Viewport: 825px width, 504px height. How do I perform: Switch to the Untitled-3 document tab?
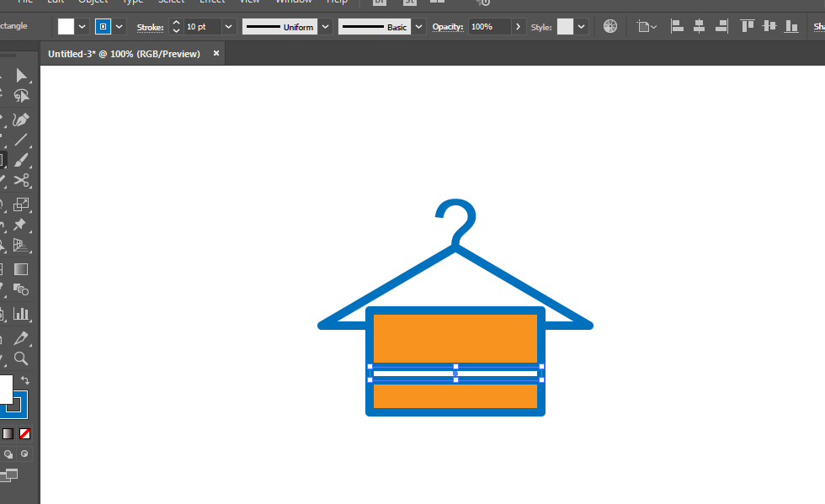[124, 54]
